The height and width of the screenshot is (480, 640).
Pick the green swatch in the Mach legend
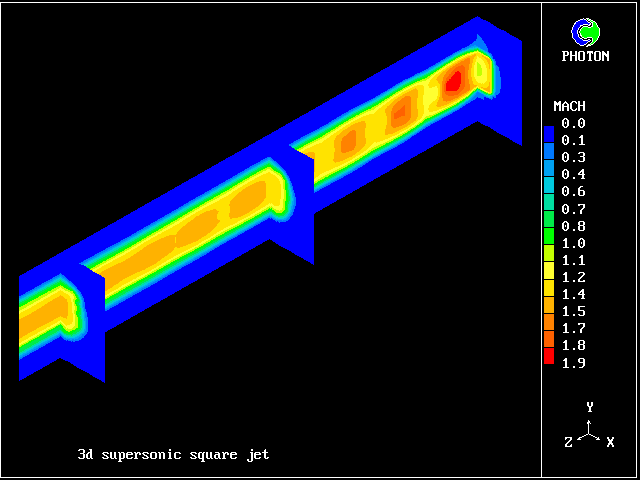point(548,235)
